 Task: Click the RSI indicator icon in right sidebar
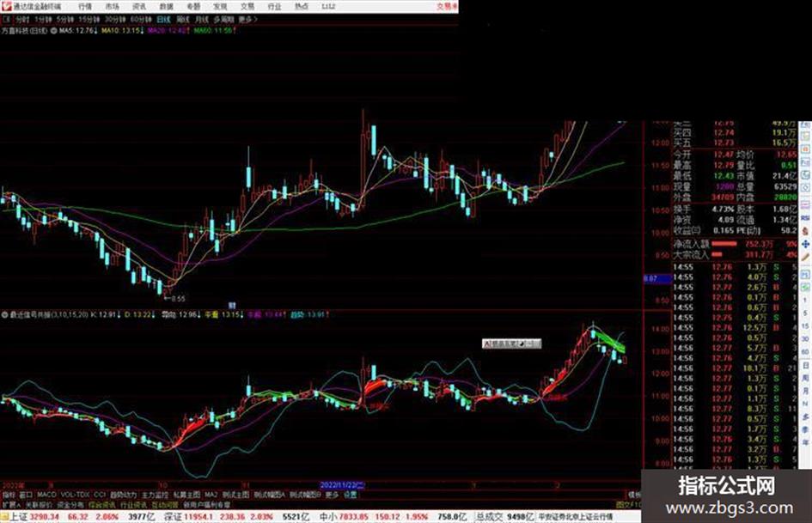[805, 218]
